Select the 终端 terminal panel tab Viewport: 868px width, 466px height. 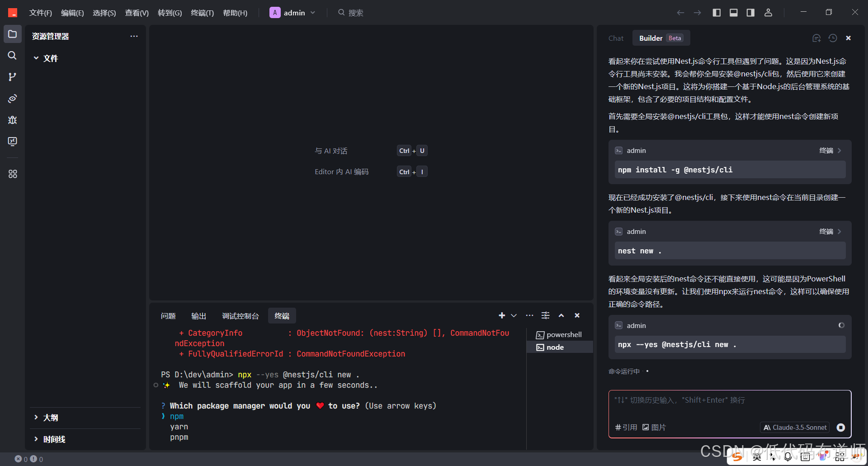coord(282,316)
